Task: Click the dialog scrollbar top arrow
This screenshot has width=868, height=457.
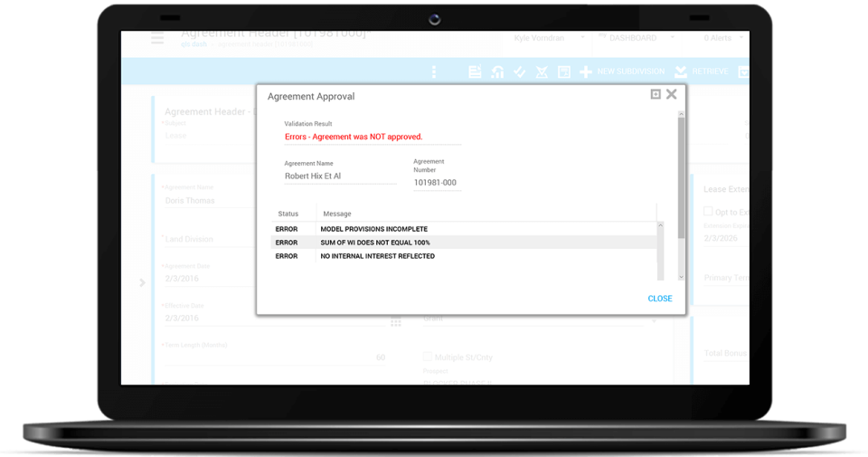Action: (x=682, y=113)
